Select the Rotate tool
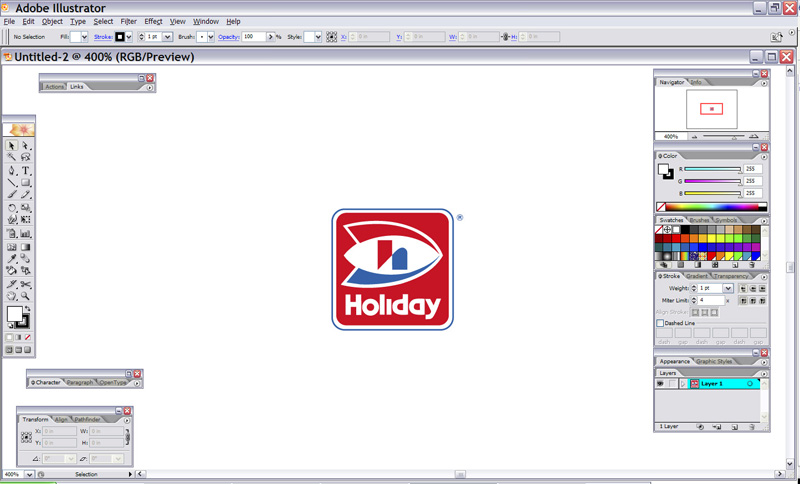Screen dimensions: 800x484 (12, 208)
